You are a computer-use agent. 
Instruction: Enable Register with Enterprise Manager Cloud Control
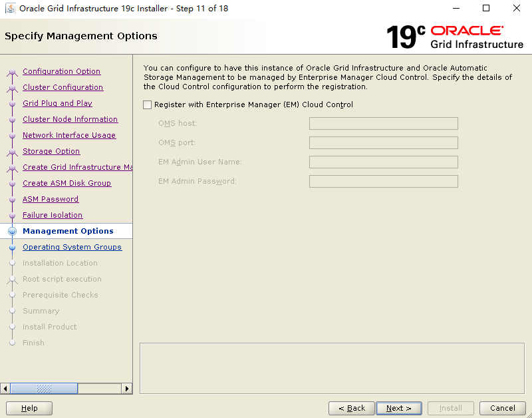147,104
